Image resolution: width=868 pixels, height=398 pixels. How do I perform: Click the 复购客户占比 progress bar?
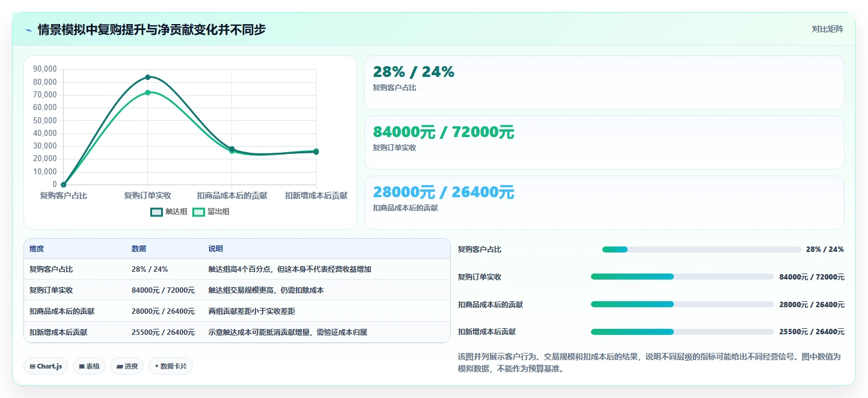(701, 250)
